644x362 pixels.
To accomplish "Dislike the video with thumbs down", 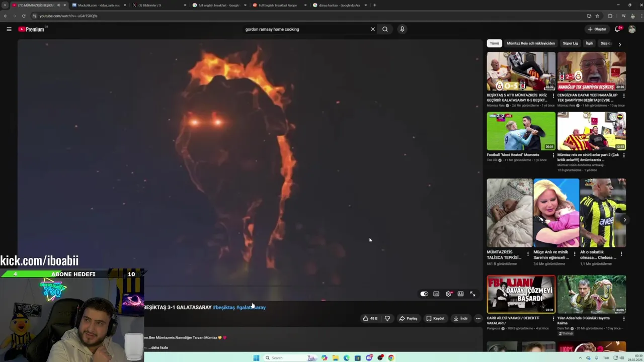I will pos(387,318).
